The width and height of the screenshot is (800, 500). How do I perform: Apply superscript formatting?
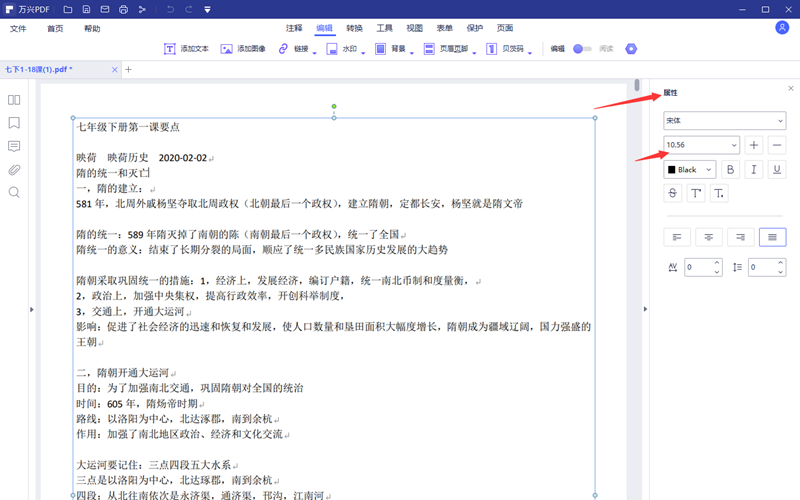(696, 193)
